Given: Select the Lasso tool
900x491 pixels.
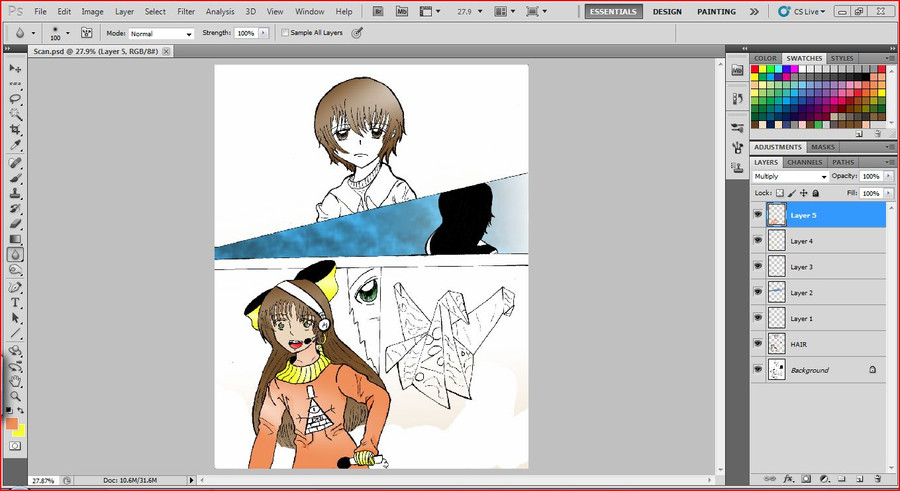Looking at the screenshot, I should 15,99.
